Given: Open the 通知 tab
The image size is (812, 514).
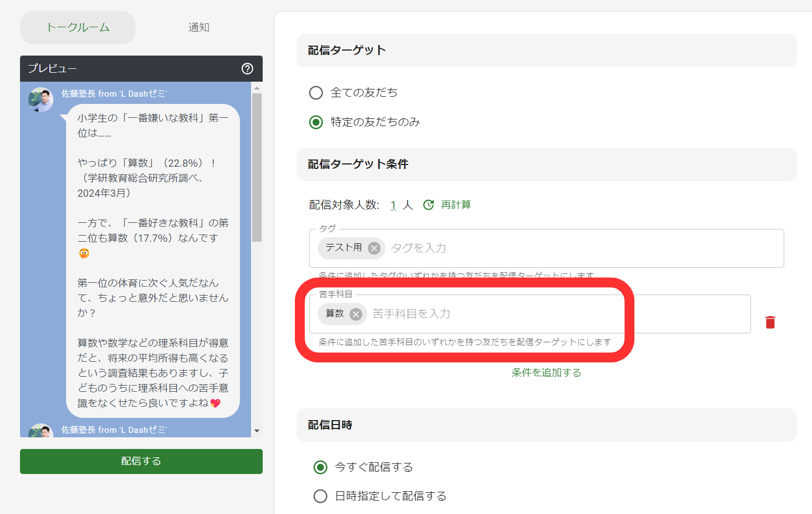Looking at the screenshot, I should 199,27.
